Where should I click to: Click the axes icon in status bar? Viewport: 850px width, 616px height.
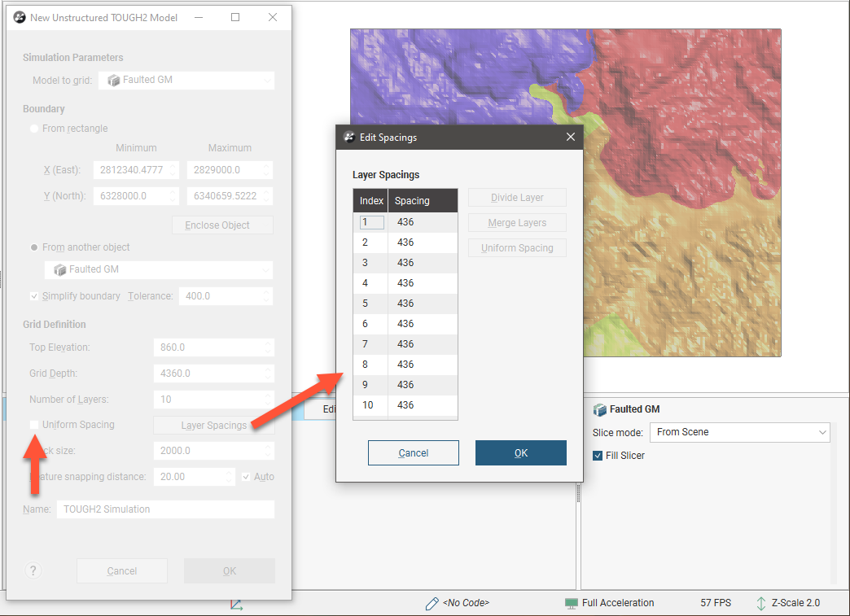(236, 605)
